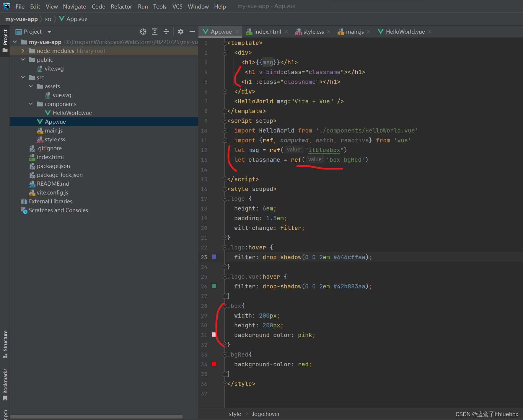The image size is (523, 420).
Task: Select vite.svg file in public folder
Action: (x=54, y=68)
